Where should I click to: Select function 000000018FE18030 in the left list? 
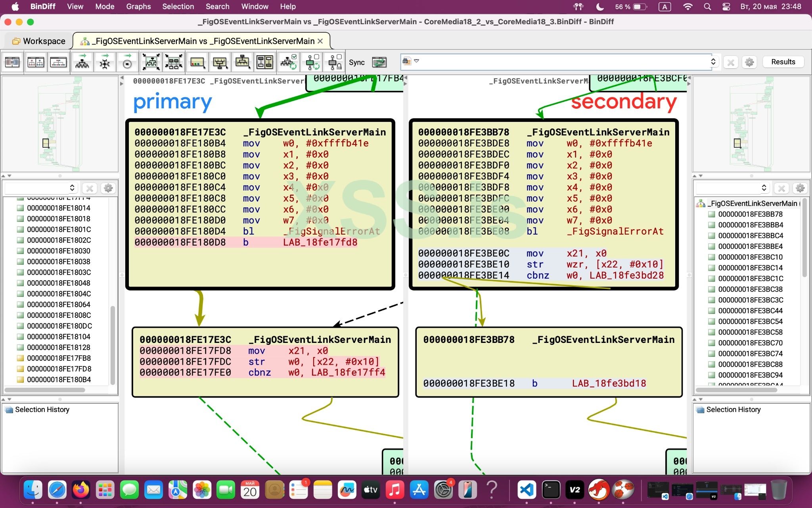coord(59,250)
